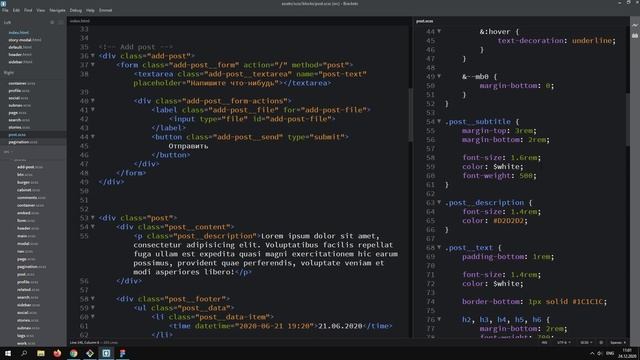The width and height of the screenshot is (640, 360).
Task: Collapse .post__subtitle fold at line 54
Action: pos(439,121)
